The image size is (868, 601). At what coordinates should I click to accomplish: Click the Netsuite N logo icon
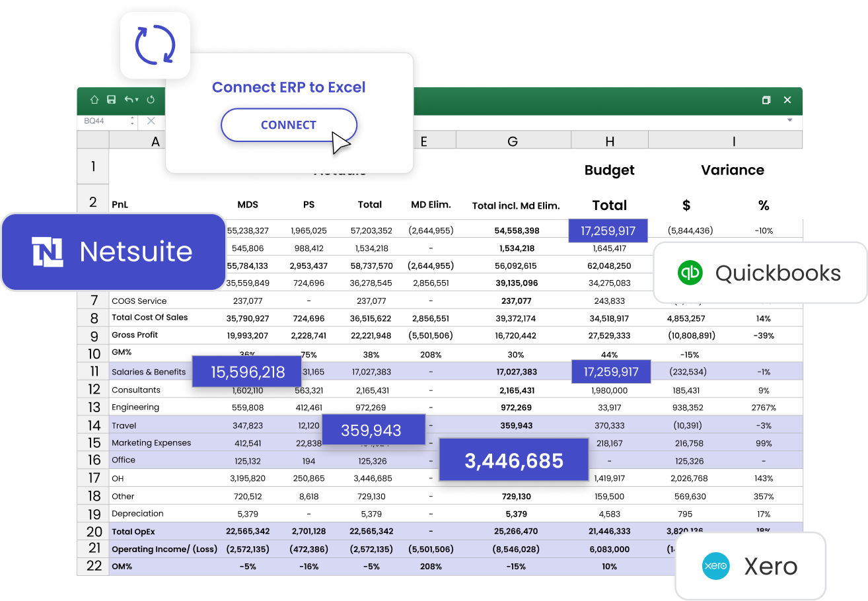point(48,252)
